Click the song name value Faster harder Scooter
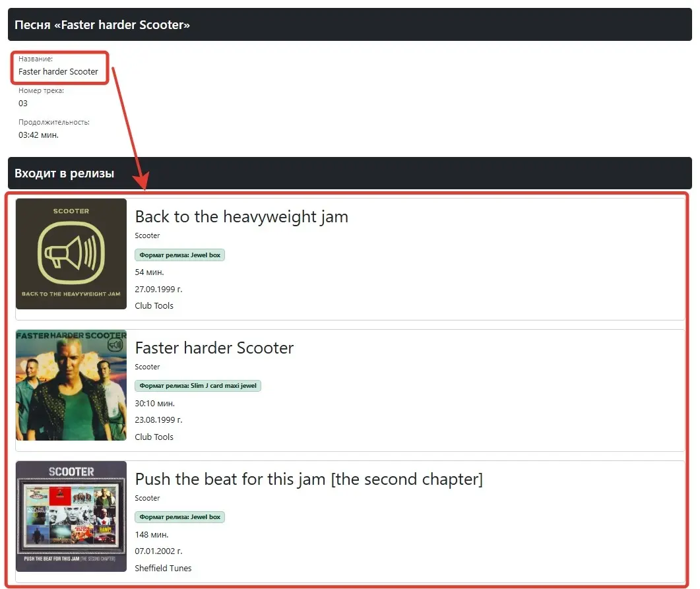The width and height of the screenshot is (700, 589). [58, 71]
